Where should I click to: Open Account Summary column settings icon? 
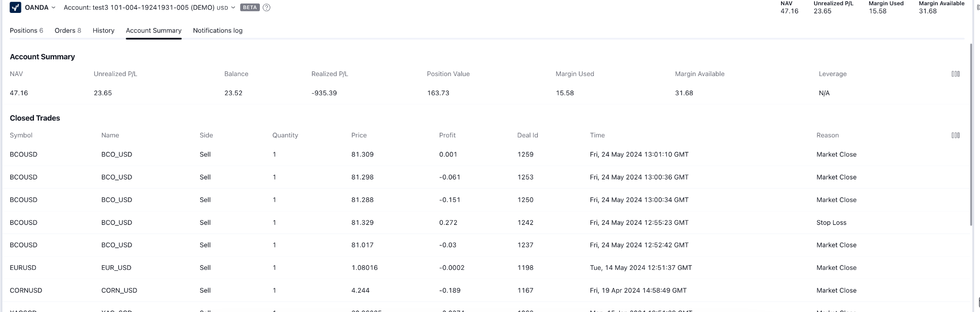coord(955,74)
